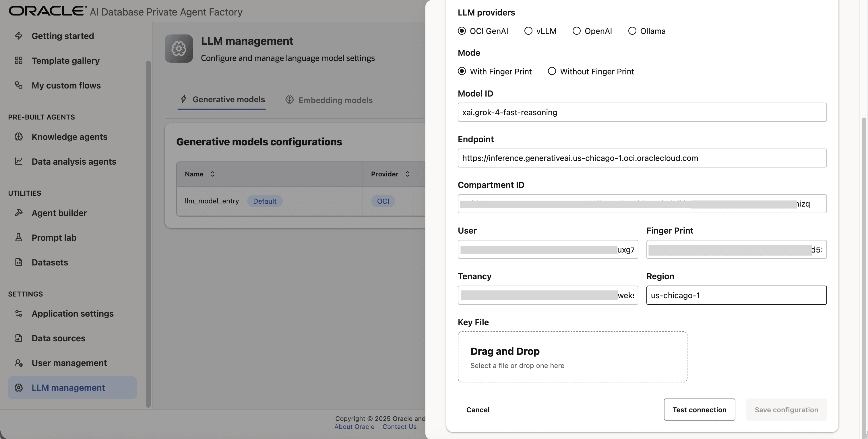Switch to the Embedding models tab
Screen dimensions: 868x439
coord(329,100)
